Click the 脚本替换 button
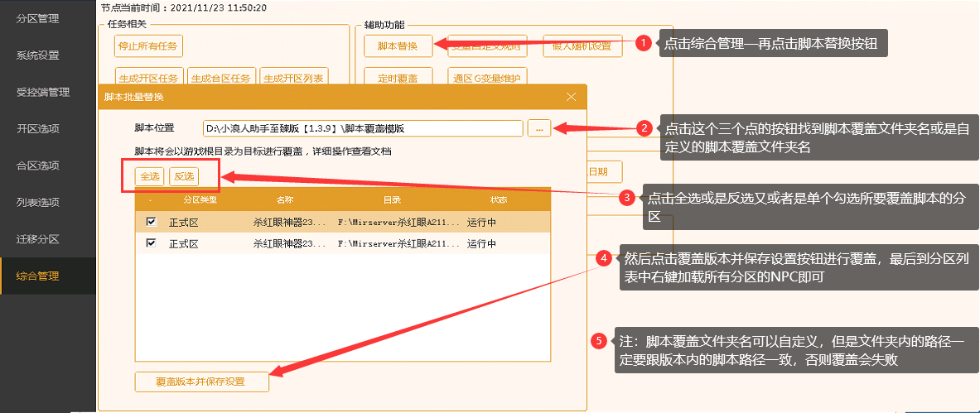The width and height of the screenshot is (980, 413). [x=398, y=46]
